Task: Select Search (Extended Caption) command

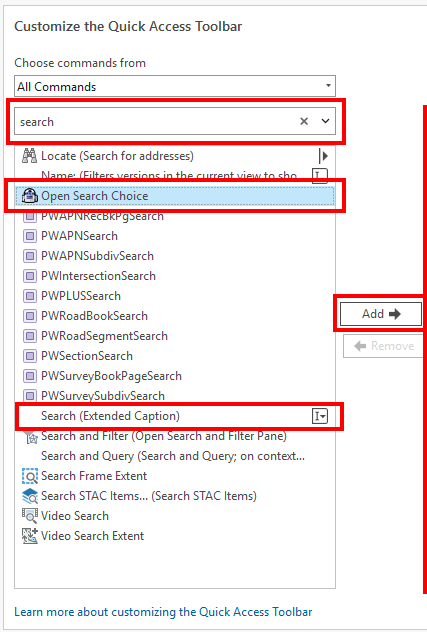Action: (175, 416)
